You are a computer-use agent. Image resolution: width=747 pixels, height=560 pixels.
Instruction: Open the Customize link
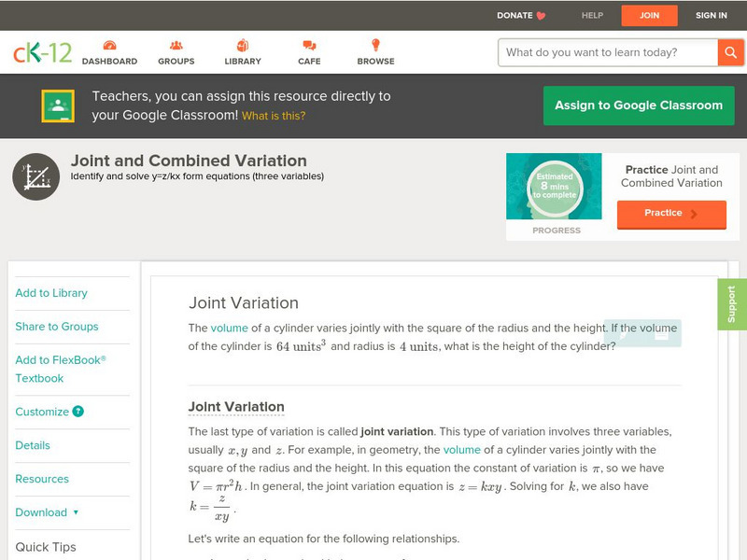click(42, 412)
